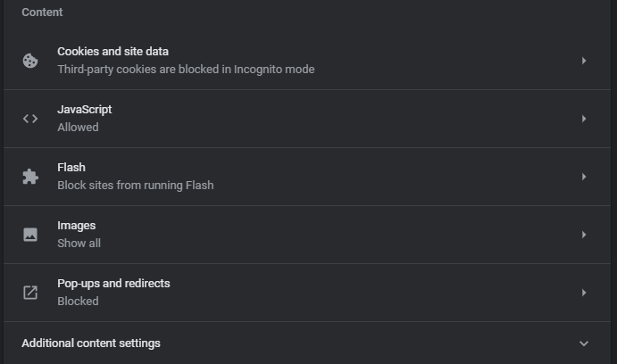Open JavaScript settings via right arrow

[x=584, y=119]
